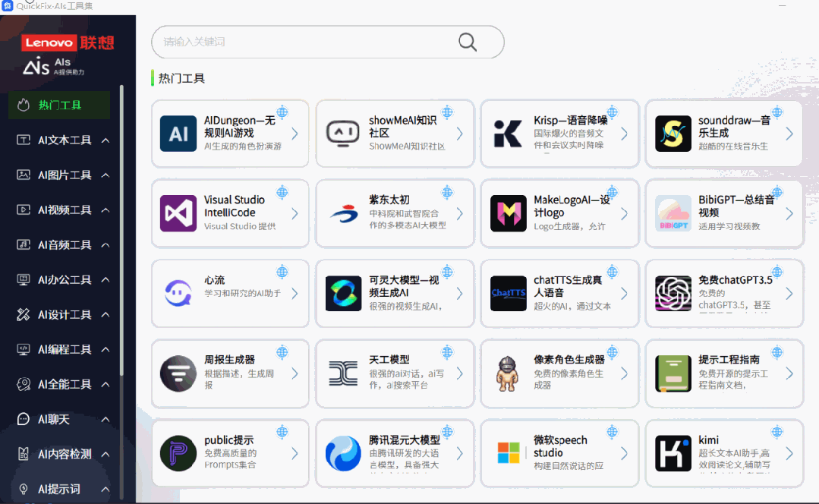Image resolution: width=819 pixels, height=504 pixels.
Task: Select the AI聊天 category in sidebar
Action: click(59, 419)
